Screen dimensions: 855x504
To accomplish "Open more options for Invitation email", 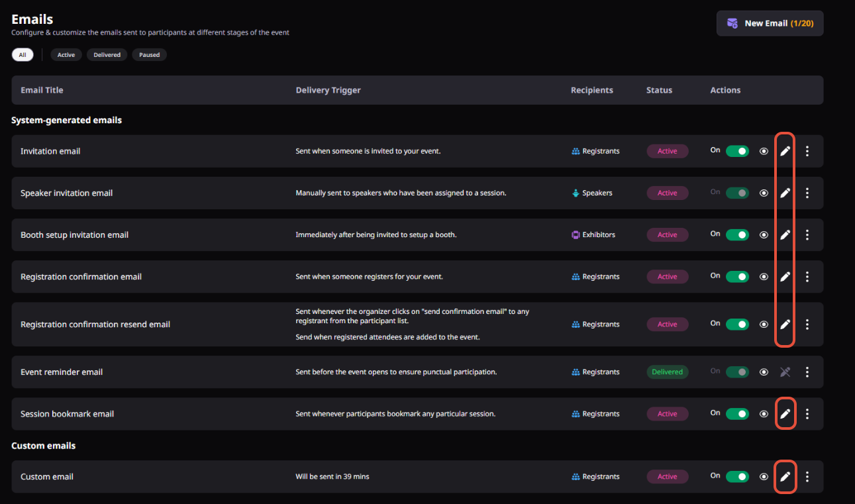I will (x=807, y=151).
